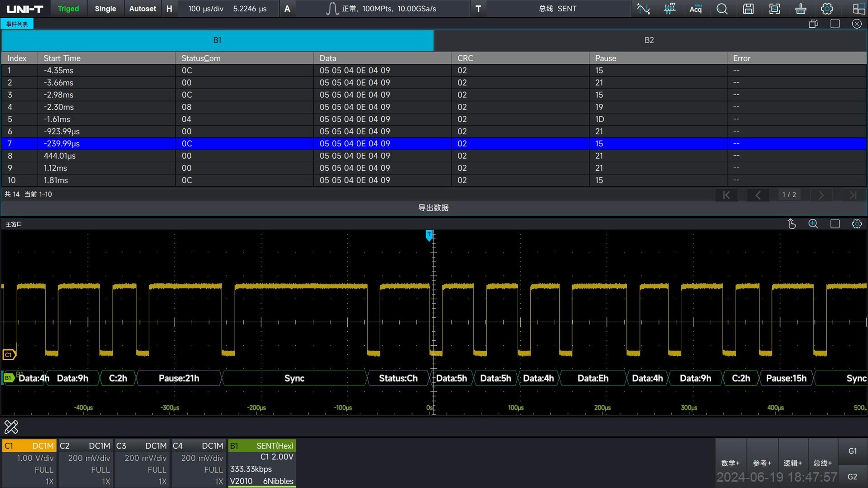
Task: Open the T trigger menu
Action: point(478,9)
